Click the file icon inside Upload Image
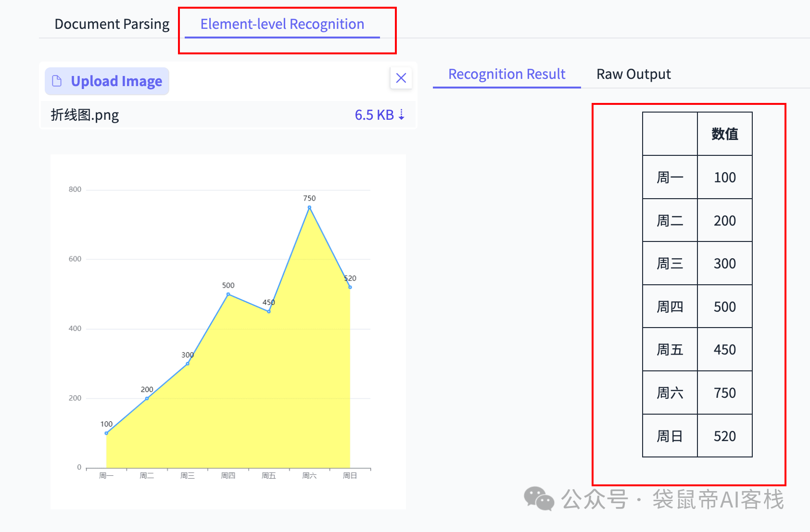This screenshot has width=810, height=532. click(x=57, y=81)
